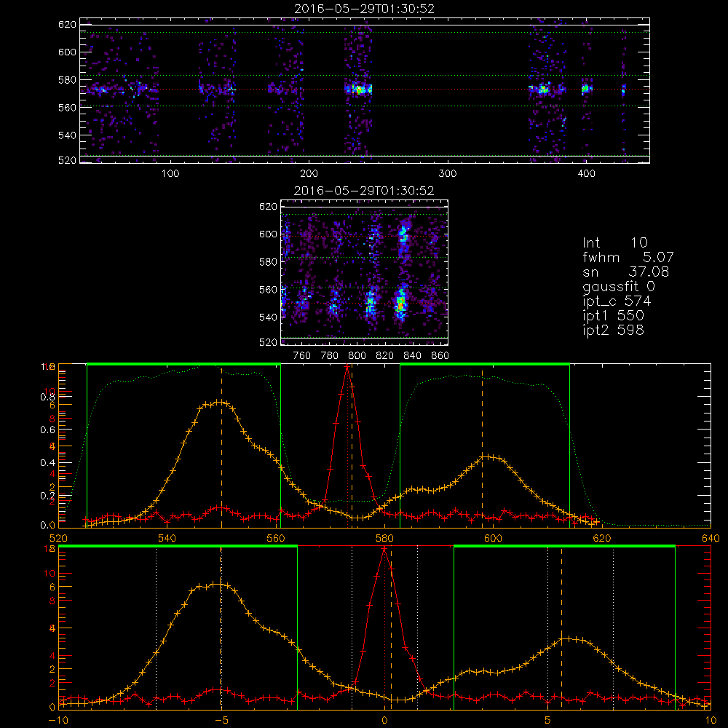Select the 'gaussfit 0' readout text
The height and width of the screenshot is (728, 728).
point(618,286)
